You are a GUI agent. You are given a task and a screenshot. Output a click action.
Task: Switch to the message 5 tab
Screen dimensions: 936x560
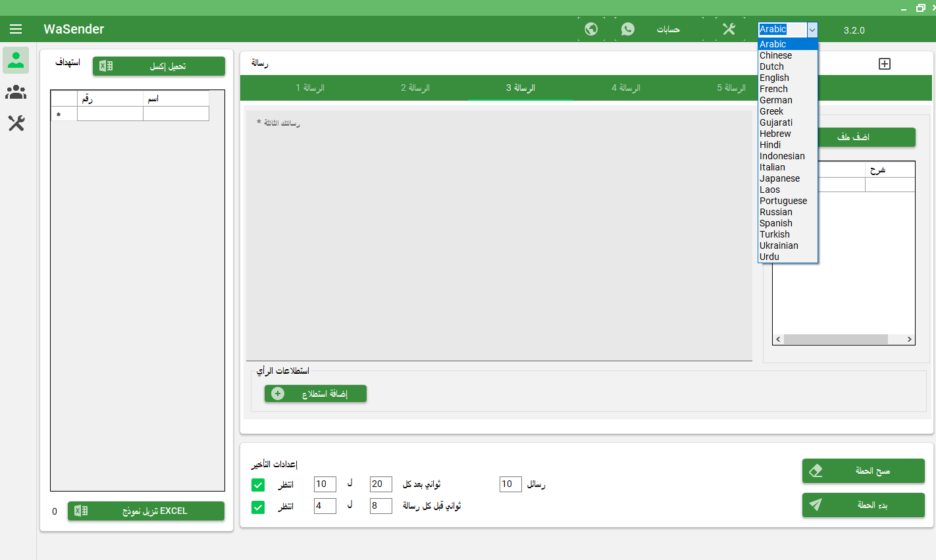(731, 88)
